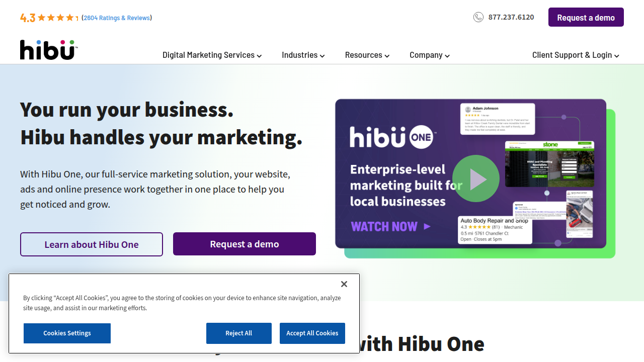Click the Hibu logo

[x=49, y=50]
